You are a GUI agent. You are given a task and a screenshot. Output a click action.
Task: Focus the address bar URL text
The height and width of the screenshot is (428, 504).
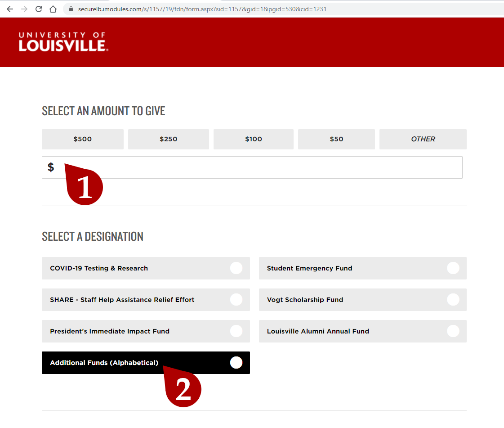click(202, 9)
